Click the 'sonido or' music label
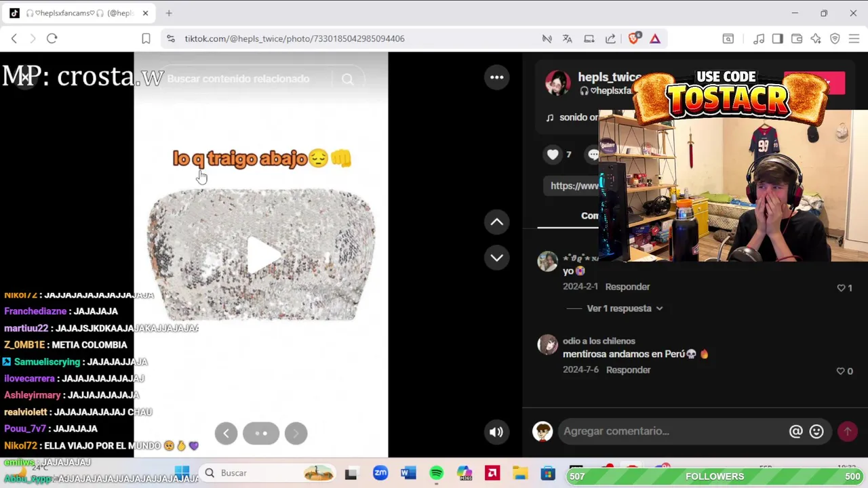Image resolution: width=868 pixels, height=488 pixels. [x=578, y=117]
